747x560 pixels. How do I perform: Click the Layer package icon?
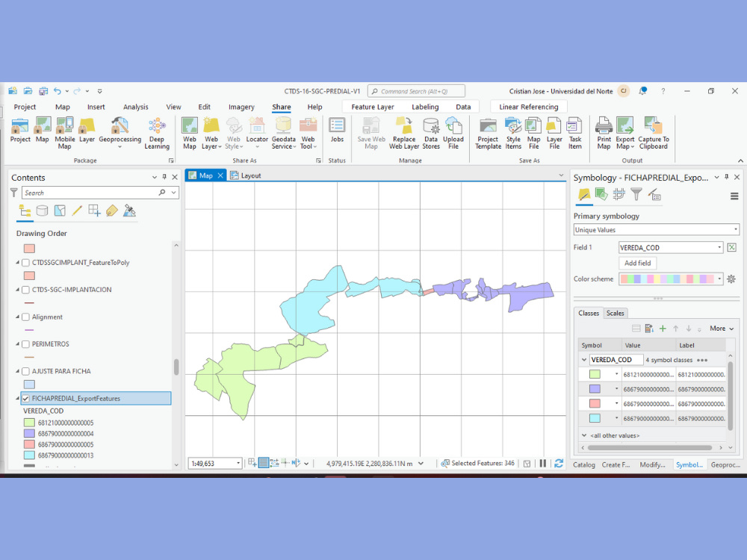point(87,130)
